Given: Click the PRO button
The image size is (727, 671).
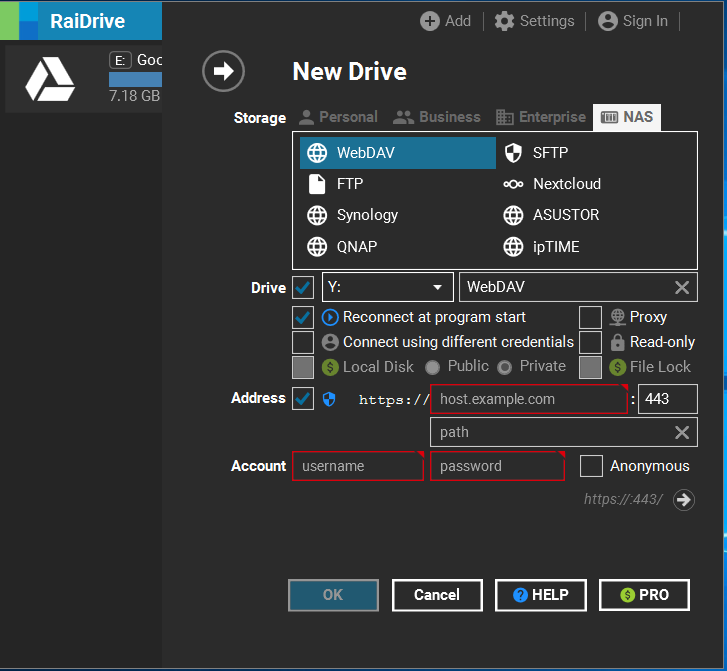Looking at the screenshot, I should (x=644, y=595).
